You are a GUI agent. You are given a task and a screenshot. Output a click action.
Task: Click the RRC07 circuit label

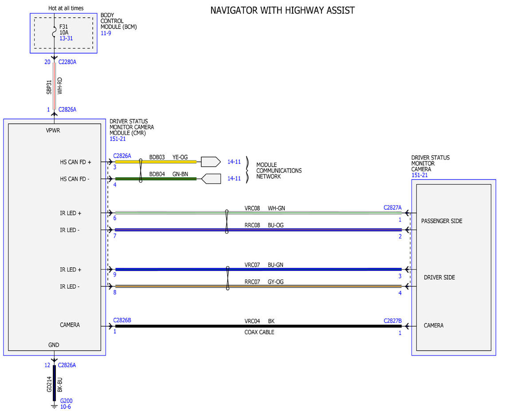[252, 282]
